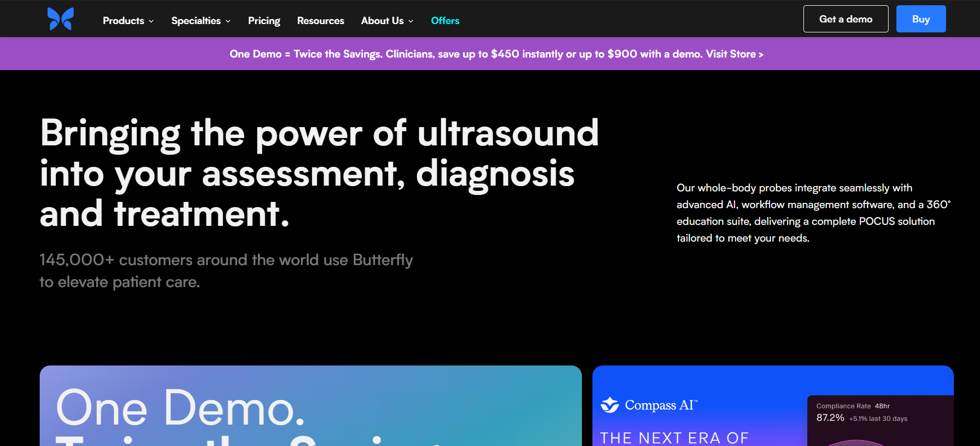980x446 pixels.
Task: Click the Get a demo button
Action: point(846,19)
